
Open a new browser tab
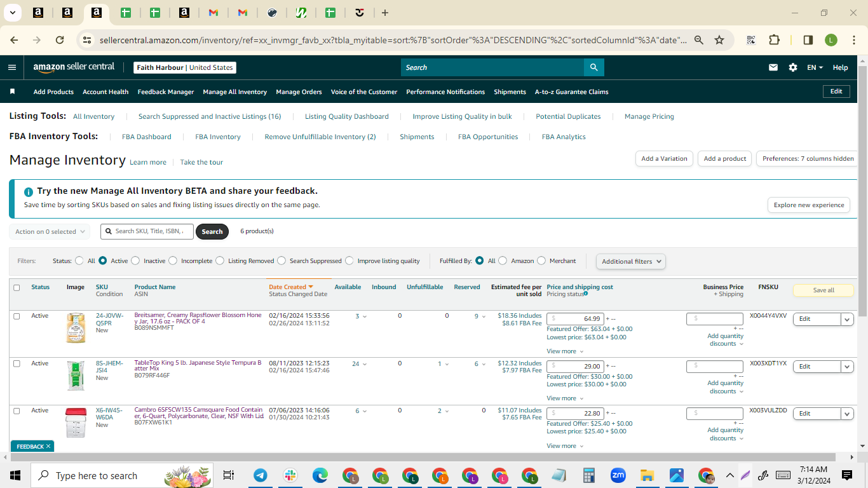point(385,13)
